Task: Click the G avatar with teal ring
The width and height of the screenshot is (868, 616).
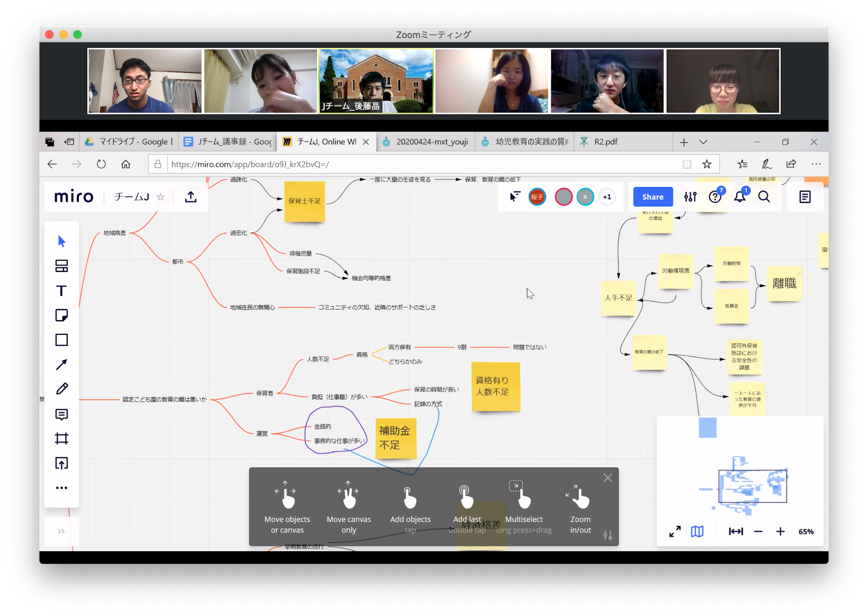Action: point(585,197)
